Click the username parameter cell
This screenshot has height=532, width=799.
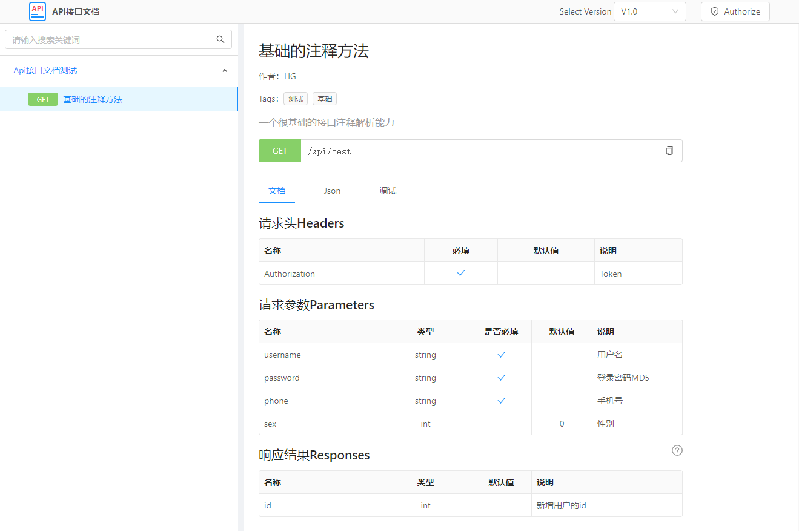click(x=320, y=355)
